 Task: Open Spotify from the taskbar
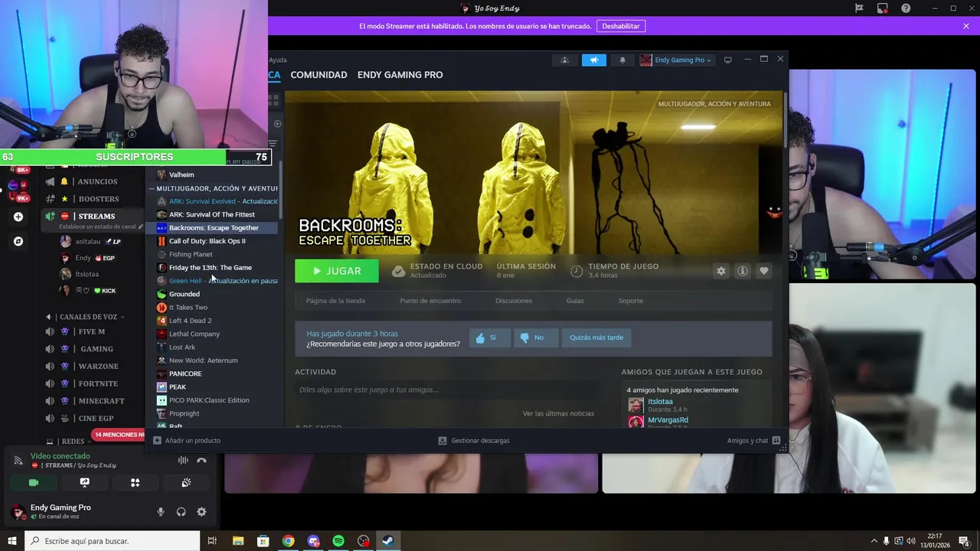pyautogui.click(x=338, y=541)
